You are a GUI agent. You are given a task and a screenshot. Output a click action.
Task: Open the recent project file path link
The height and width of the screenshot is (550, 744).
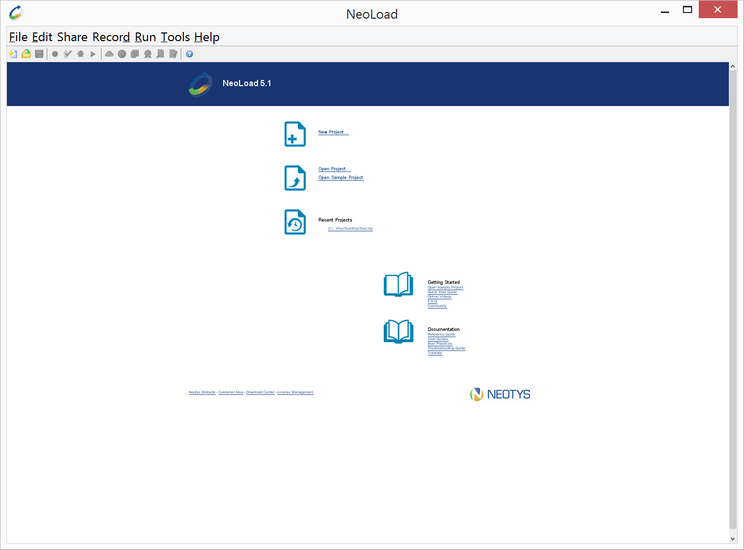(x=350, y=229)
